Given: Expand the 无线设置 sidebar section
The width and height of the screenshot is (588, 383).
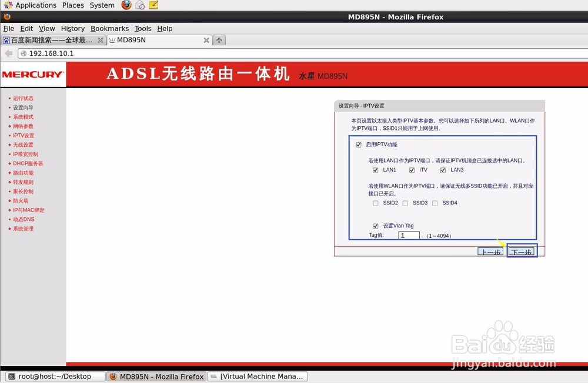Looking at the screenshot, I should coord(23,145).
